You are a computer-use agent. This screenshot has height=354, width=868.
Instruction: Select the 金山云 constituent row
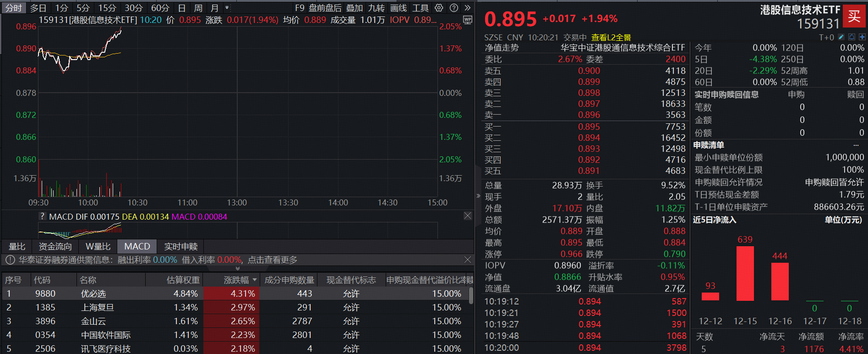point(235,321)
